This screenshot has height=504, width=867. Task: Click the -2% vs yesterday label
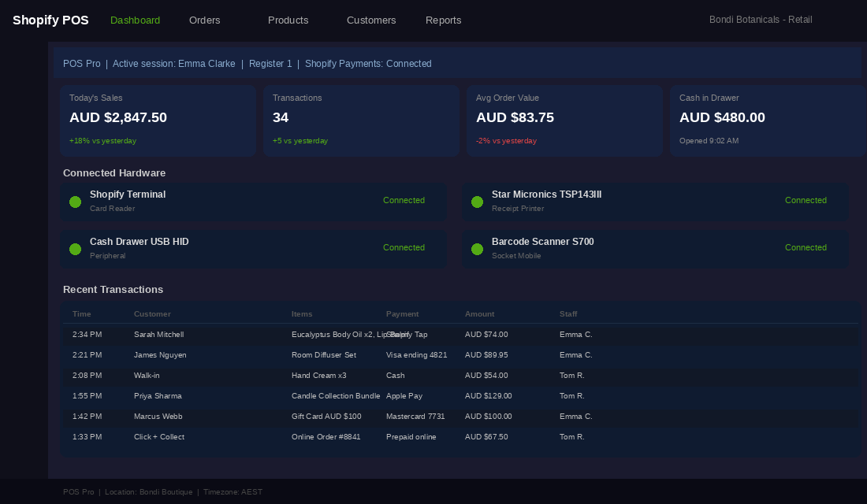point(506,141)
